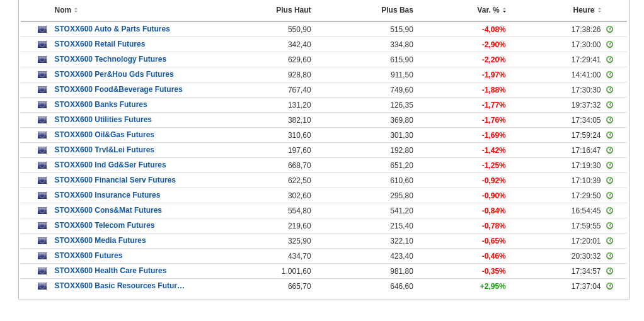Sort table by Var. % column arrows
The height and width of the screenshot is (321, 644).
click(x=504, y=10)
